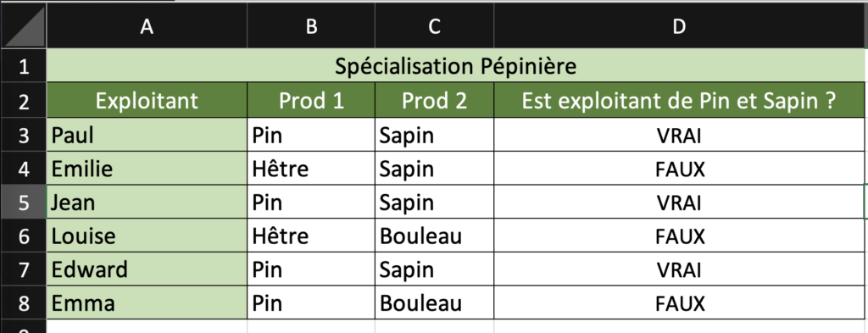The height and width of the screenshot is (333, 868).
Task: Select Emma's FAUX result cell
Action: (x=679, y=303)
